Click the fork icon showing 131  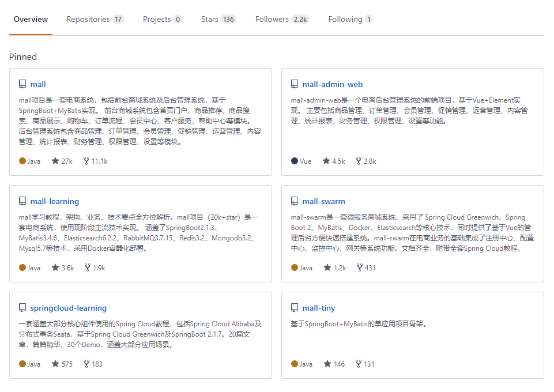pyautogui.click(x=358, y=364)
